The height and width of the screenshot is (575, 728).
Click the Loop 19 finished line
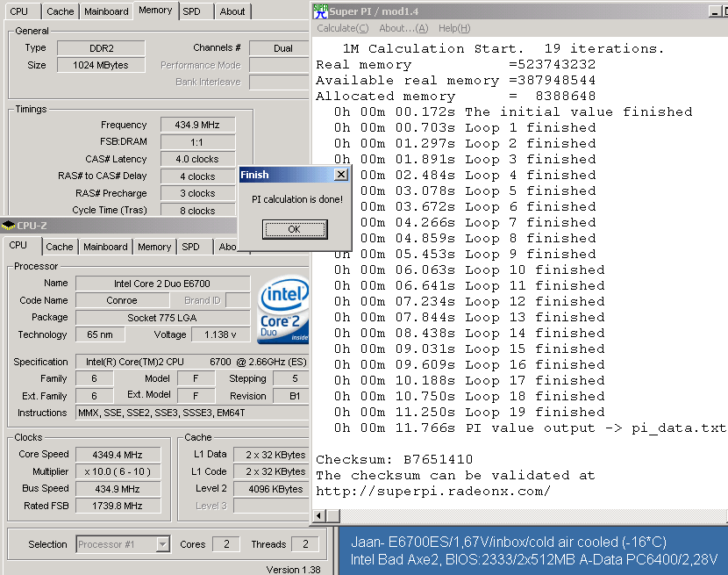[x=469, y=413]
